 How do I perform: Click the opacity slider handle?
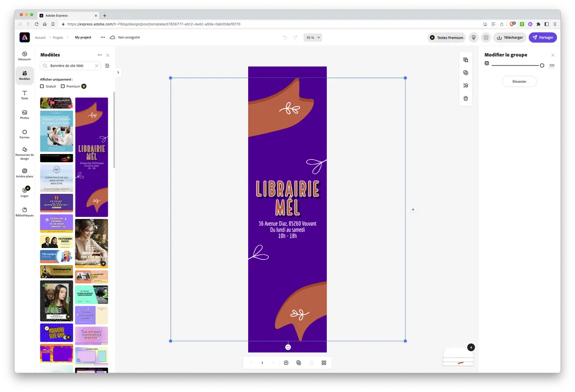point(542,66)
